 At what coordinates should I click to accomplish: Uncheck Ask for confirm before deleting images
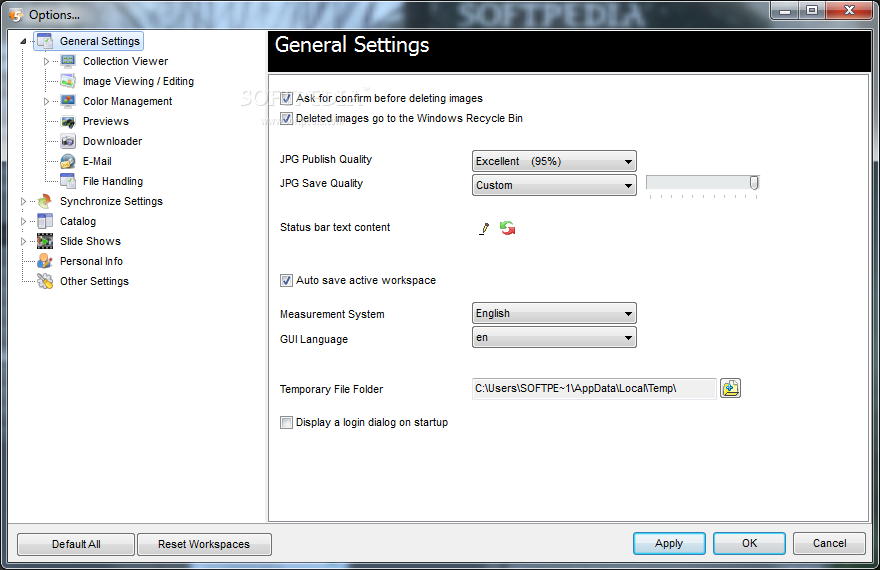tap(287, 99)
